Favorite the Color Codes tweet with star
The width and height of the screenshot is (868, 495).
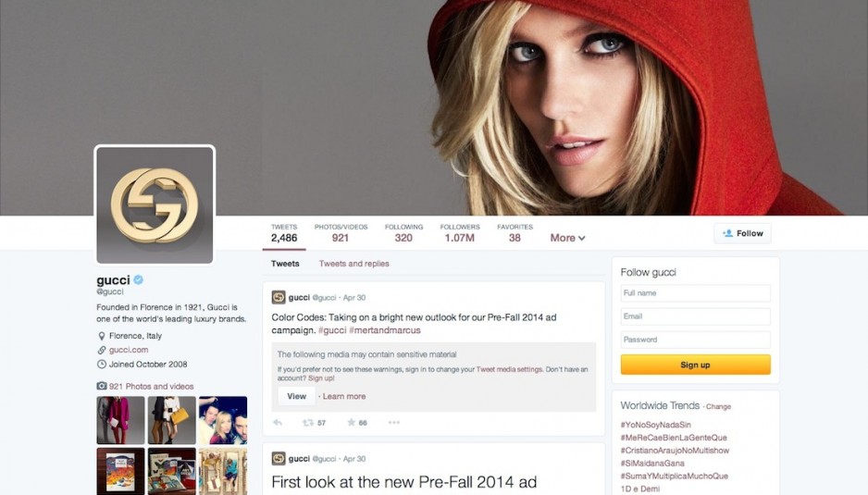pyautogui.click(x=351, y=423)
